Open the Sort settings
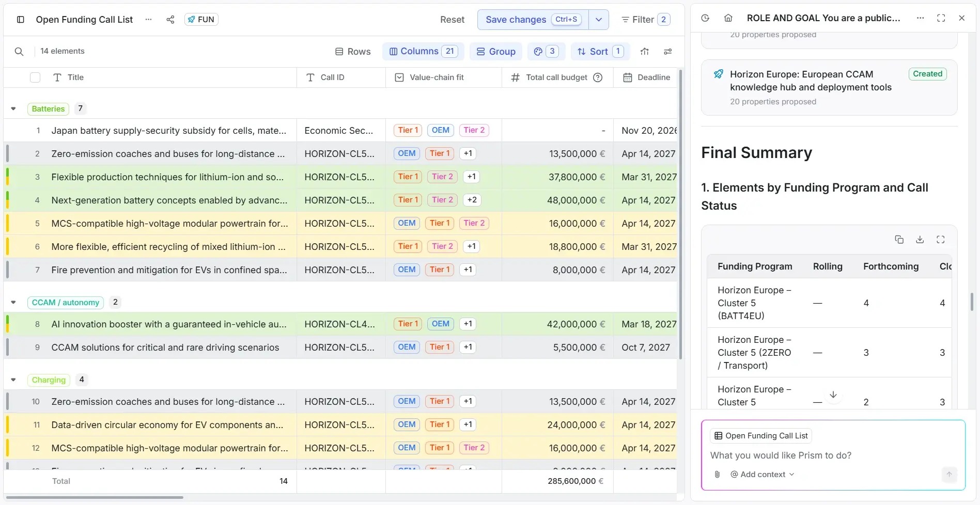The height and width of the screenshot is (505, 980). tap(600, 52)
